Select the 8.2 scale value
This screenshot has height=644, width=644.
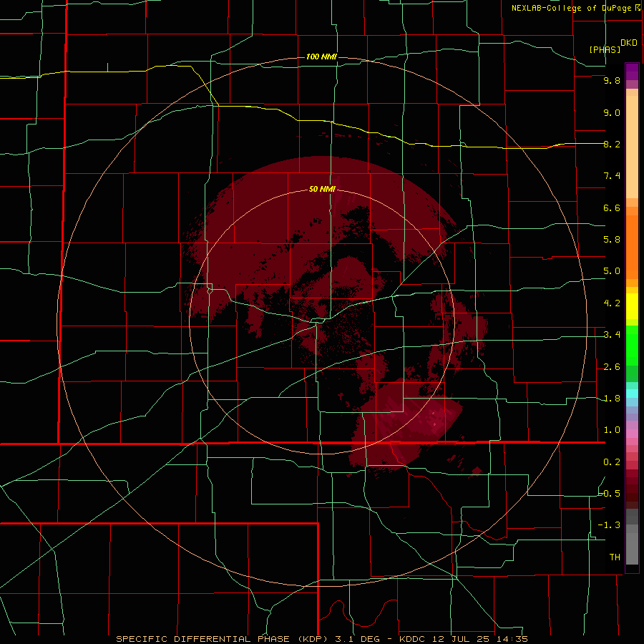tap(612, 144)
